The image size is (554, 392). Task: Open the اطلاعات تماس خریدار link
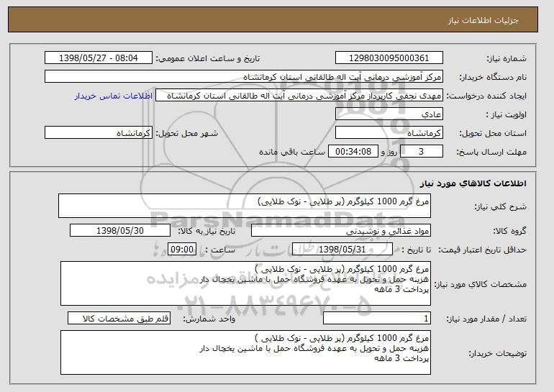click(x=114, y=96)
